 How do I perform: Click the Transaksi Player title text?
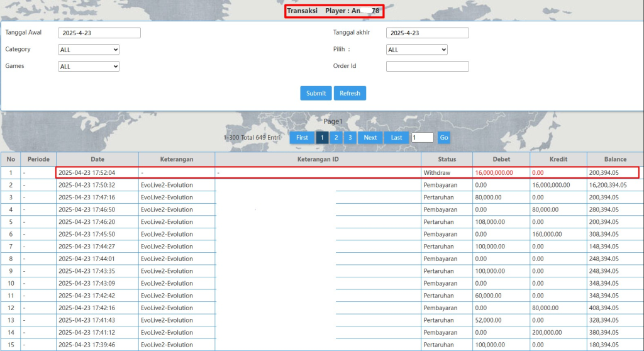point(333,11)
